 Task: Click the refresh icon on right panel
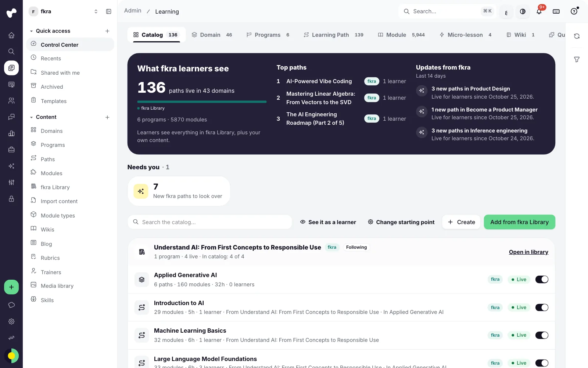click(577, 36)
